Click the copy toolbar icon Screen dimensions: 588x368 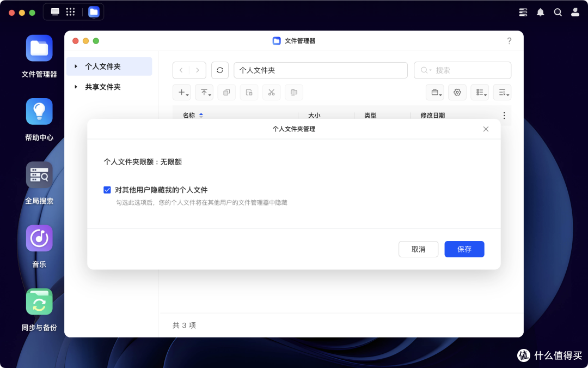(x=226, y=92)
